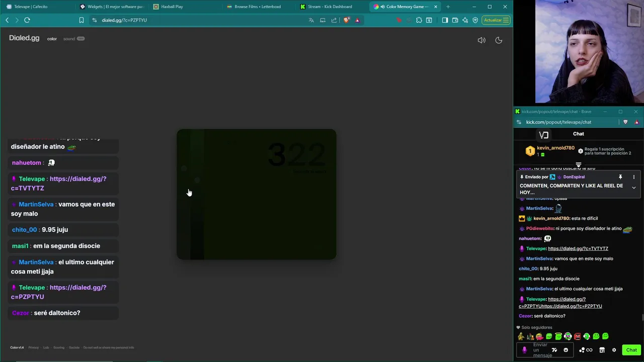
Task: Open the Brave main menu hamburger
Action: pos(506,20)
